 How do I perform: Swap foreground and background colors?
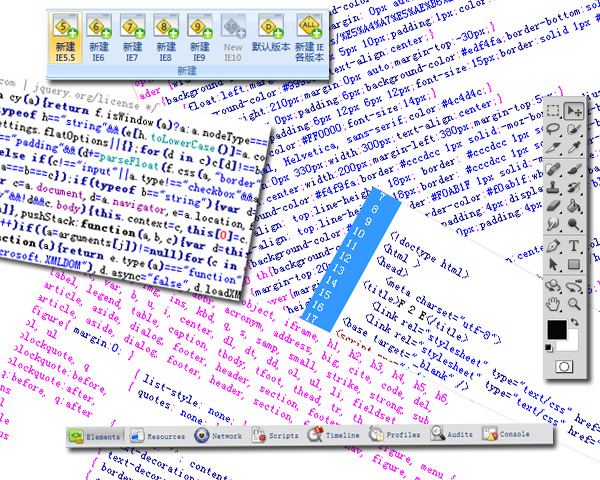pyautogui.click(x=575, y=322)
